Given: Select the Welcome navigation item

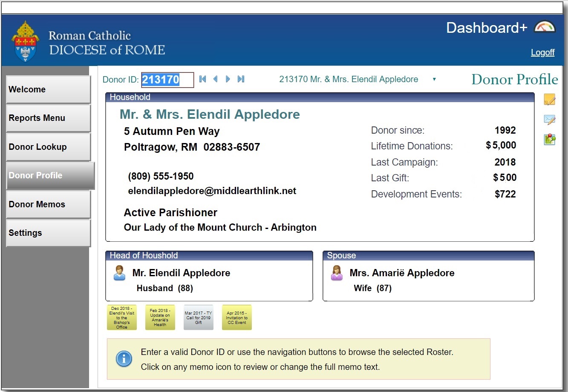Looking at the screenshot, I should [48, 89].
